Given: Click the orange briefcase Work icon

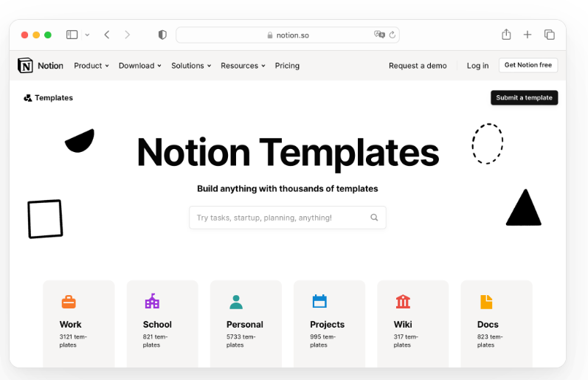Looking at the screenshot, I should pos(69,302).
